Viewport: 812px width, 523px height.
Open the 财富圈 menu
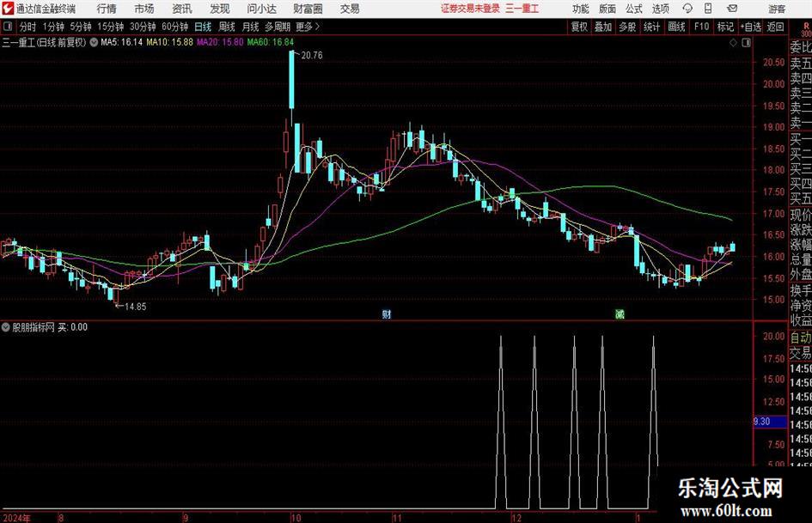[x=308, y=9]
